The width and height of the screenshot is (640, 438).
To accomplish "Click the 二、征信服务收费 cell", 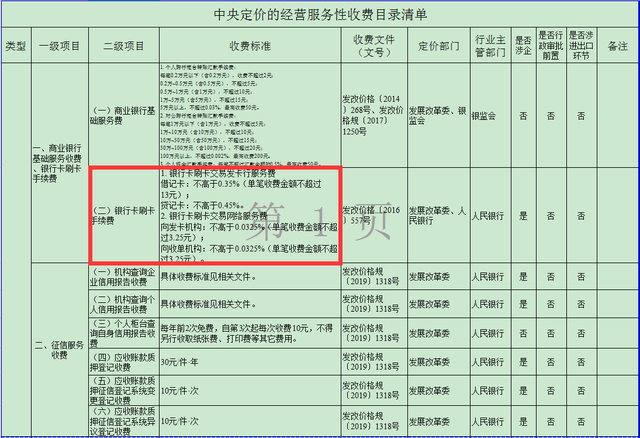I will [59, 350].
